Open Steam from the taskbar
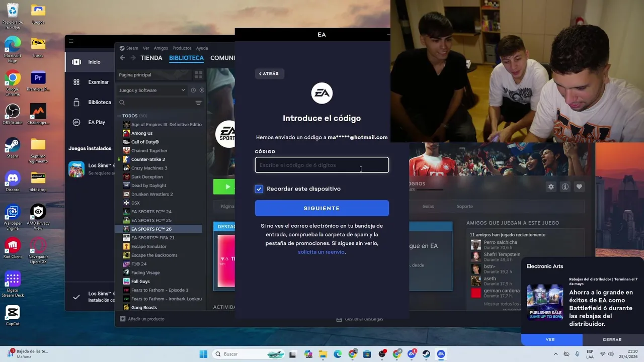 point(426,354)
